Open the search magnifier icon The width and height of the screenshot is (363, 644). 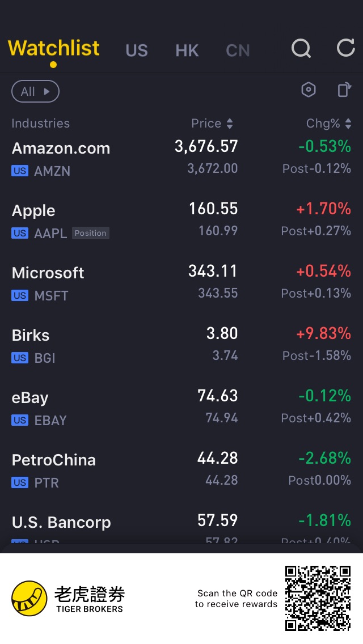[x=301, y=49]
